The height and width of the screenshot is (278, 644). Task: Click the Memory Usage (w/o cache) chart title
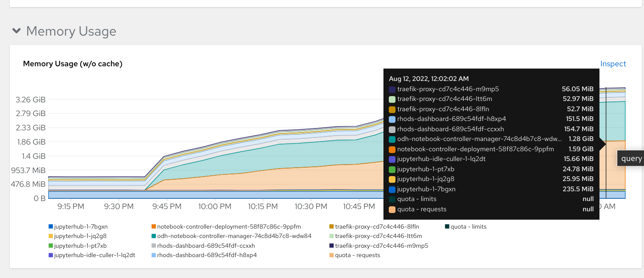73,64
